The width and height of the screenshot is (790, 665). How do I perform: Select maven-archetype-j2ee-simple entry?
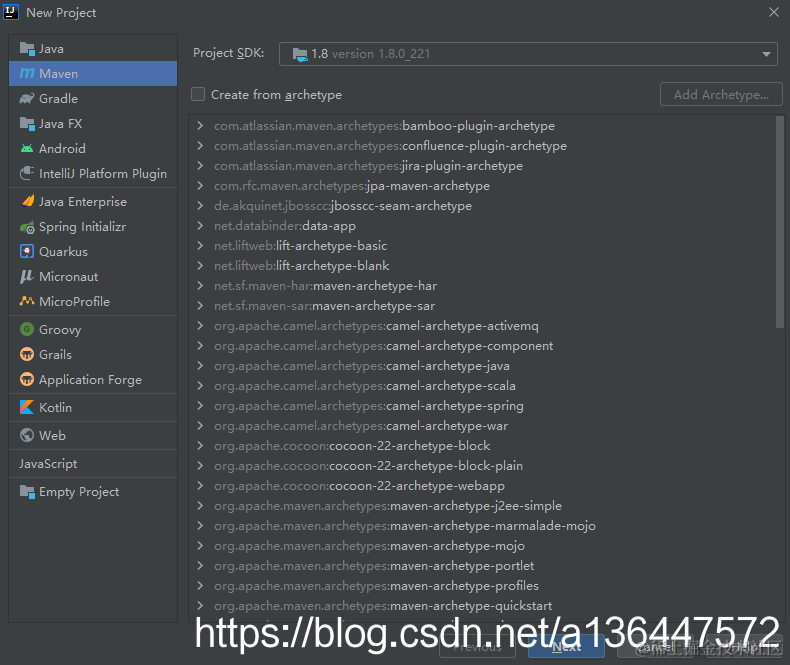click(x=388, y=506)
